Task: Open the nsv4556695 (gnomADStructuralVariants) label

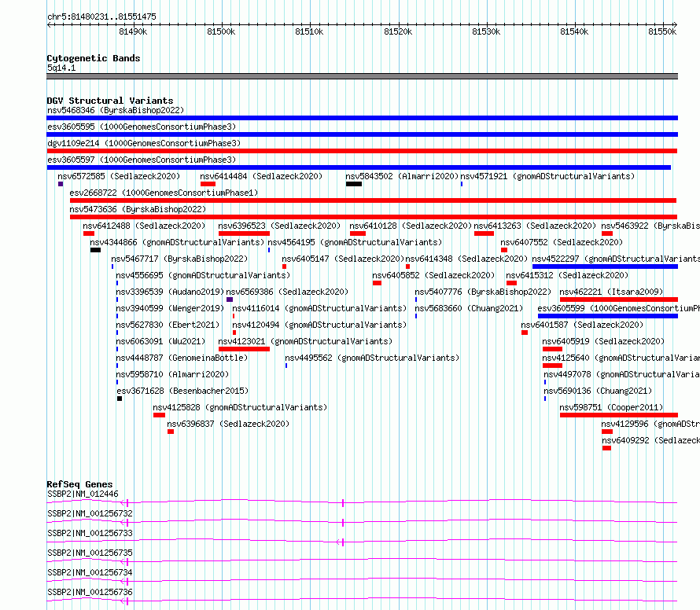Action: (x=203, y=275)
